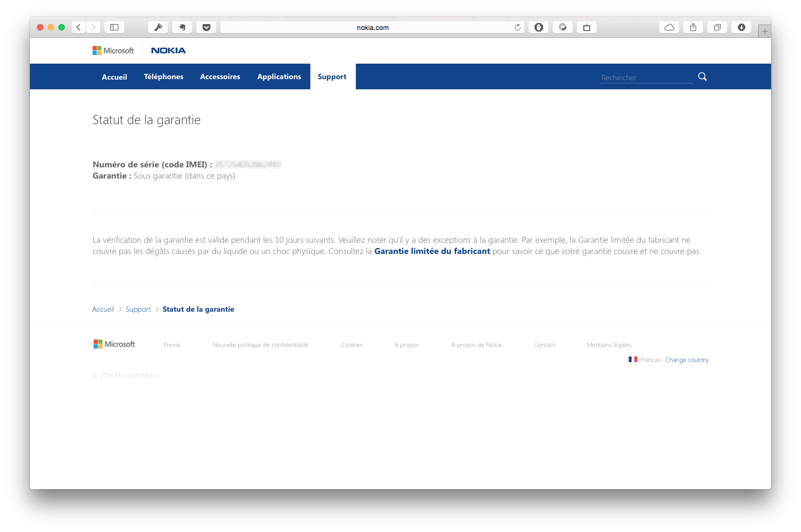The height and width of the screenshot is (532, 801).
Task: Click the magnifier search icon in Nokia nav
Action: 703,76
